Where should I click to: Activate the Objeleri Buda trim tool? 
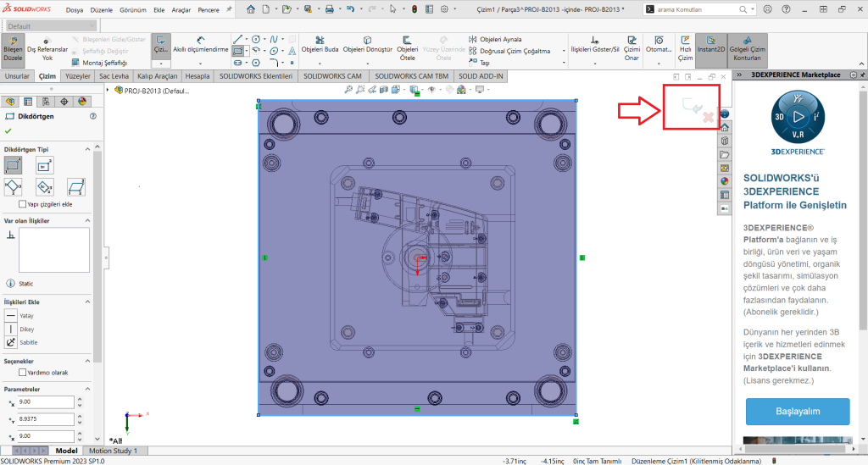click(320, 44)
